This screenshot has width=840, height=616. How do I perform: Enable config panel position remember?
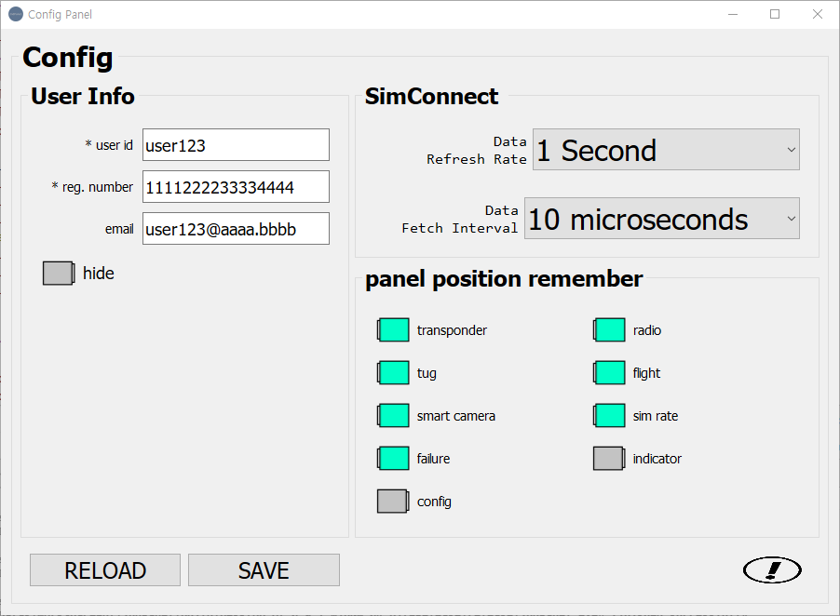click(393, 502)
